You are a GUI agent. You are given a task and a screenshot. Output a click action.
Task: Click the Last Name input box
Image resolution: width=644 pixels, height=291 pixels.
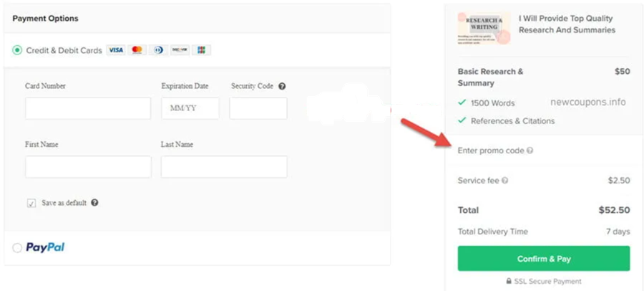[224, 167]
